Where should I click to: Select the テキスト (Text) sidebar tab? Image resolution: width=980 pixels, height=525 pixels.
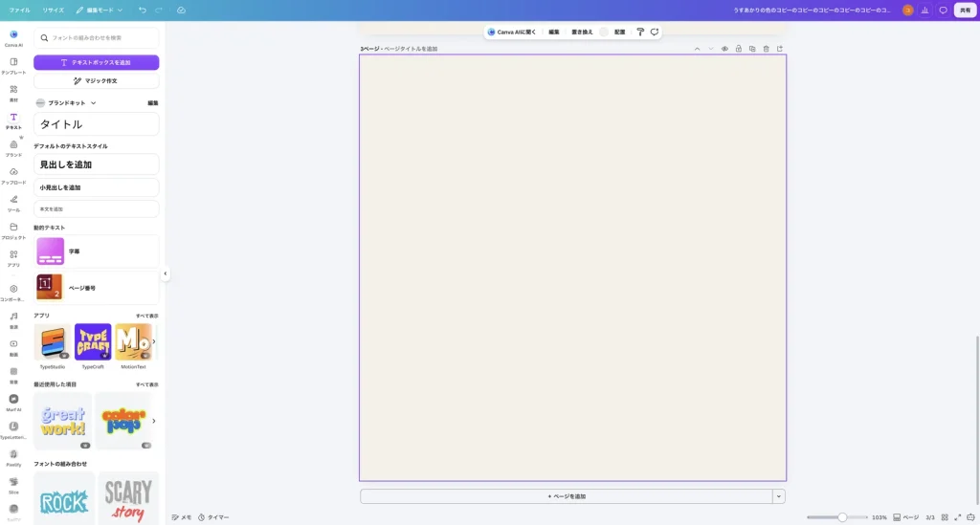(13, 120)
